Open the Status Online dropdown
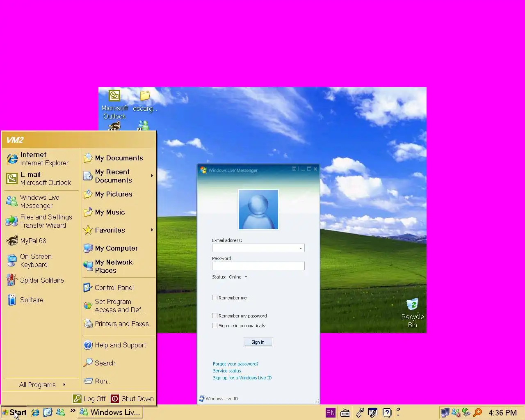The height and width of the screenshot is (420, 525). (x=238, y=277)
